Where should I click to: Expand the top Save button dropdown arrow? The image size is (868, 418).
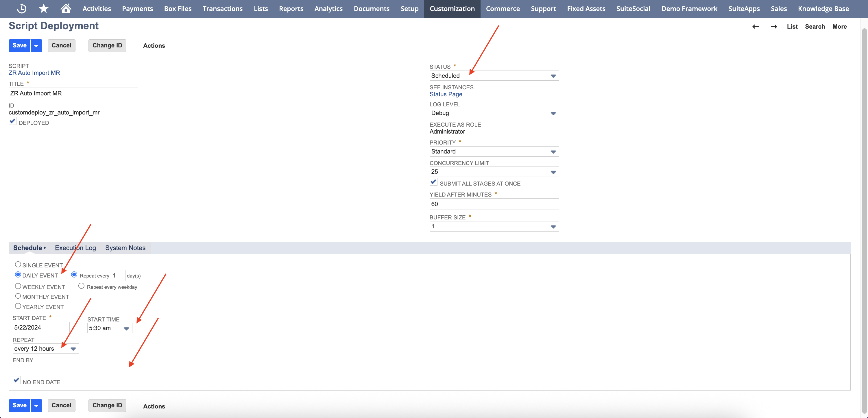[x=36, y=45]
